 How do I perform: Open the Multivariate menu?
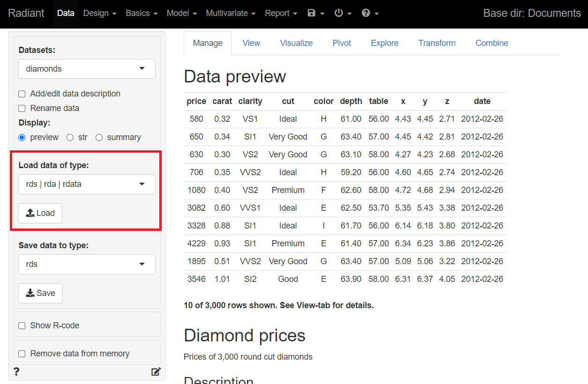pyautogui.click(x=231, y=13)
